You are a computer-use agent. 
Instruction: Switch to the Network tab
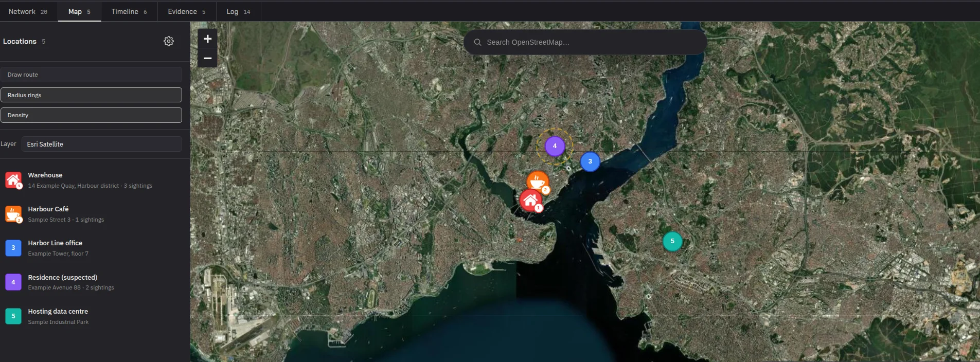(28, 11)
